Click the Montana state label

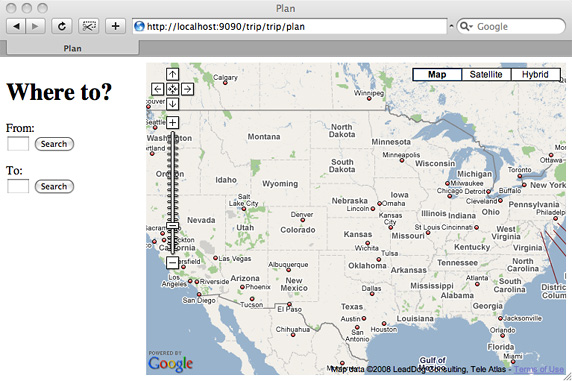(264, 137)
